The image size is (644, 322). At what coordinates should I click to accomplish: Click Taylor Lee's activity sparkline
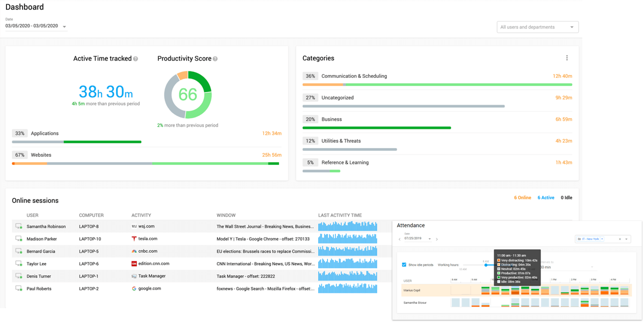pos(348,264)
